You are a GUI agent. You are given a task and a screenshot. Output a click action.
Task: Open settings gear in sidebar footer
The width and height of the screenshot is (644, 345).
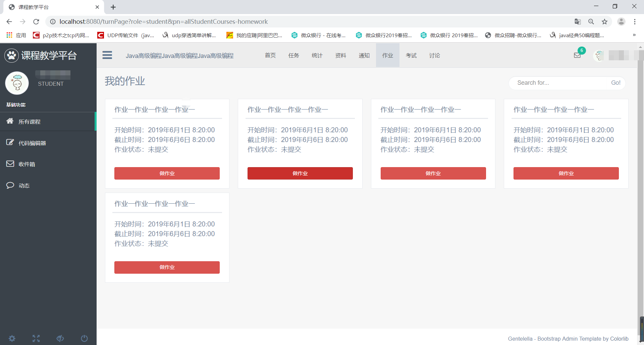[x=12, y=338]
